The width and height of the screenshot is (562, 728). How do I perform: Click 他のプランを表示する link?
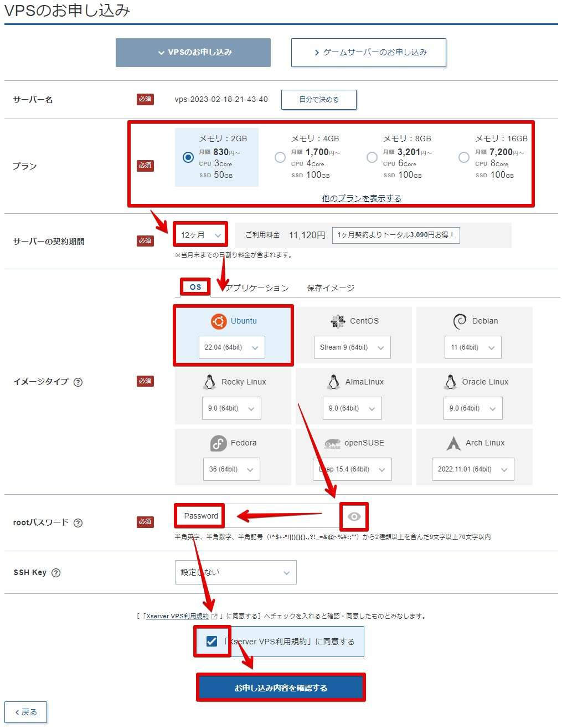362,198
